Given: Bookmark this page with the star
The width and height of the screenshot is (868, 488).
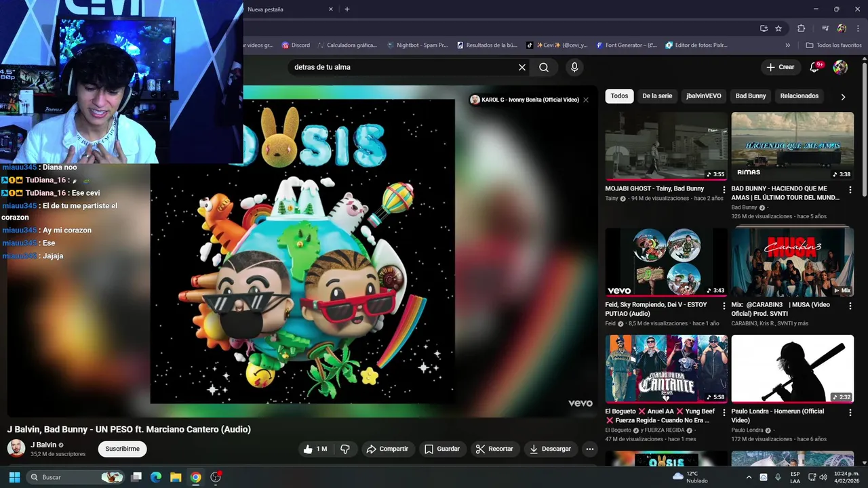Looking at the screenshot, I should pos(778,28).
